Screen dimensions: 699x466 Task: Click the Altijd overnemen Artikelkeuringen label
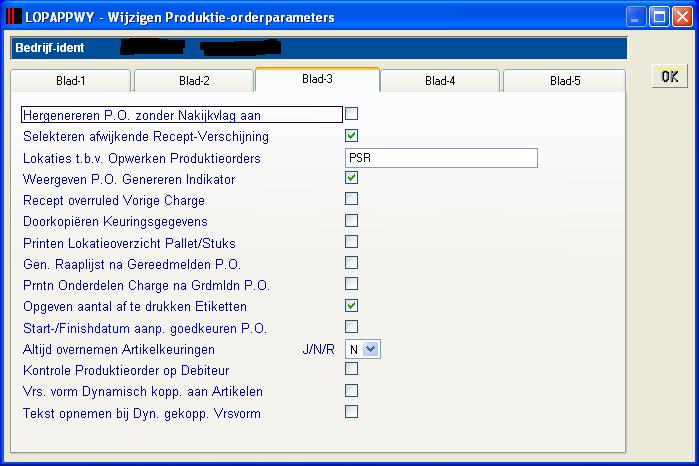119,349
